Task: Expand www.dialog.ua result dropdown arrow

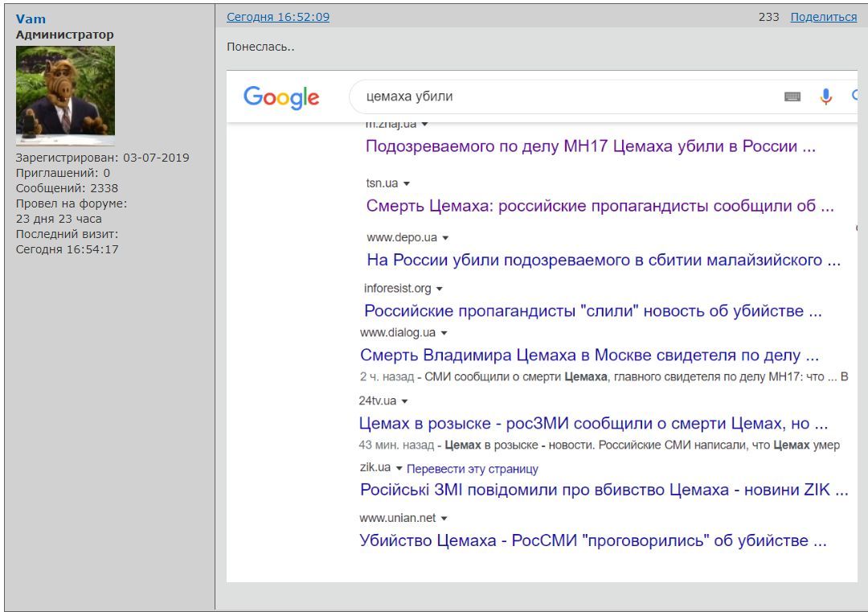Action: (444, 333)
